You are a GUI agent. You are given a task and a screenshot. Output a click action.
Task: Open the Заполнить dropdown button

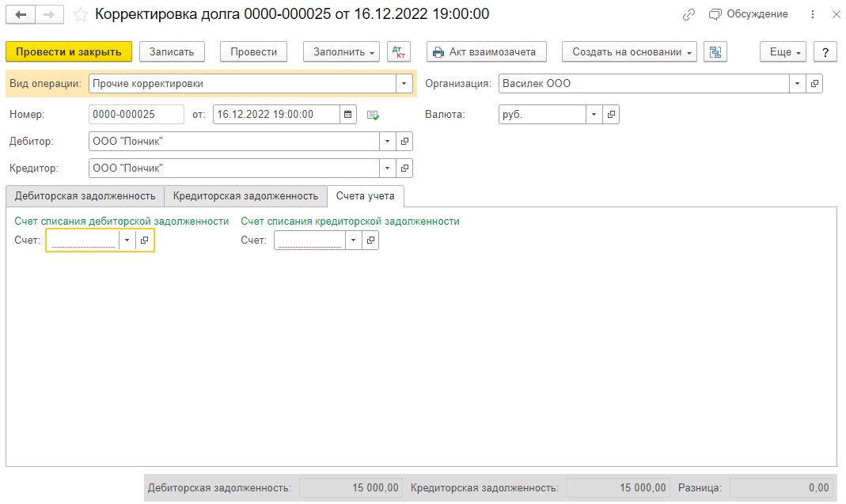341,51
